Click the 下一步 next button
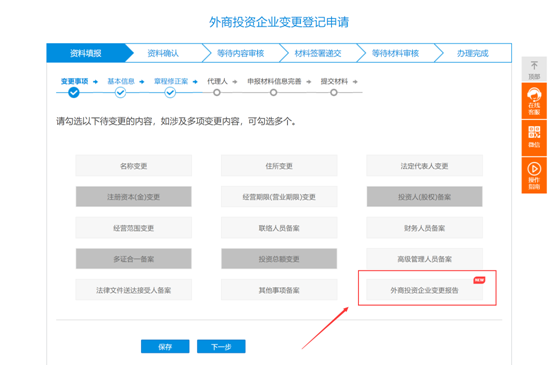Image resolution: width=558 pixels, height=367 pixels. [x=221, y=346]
